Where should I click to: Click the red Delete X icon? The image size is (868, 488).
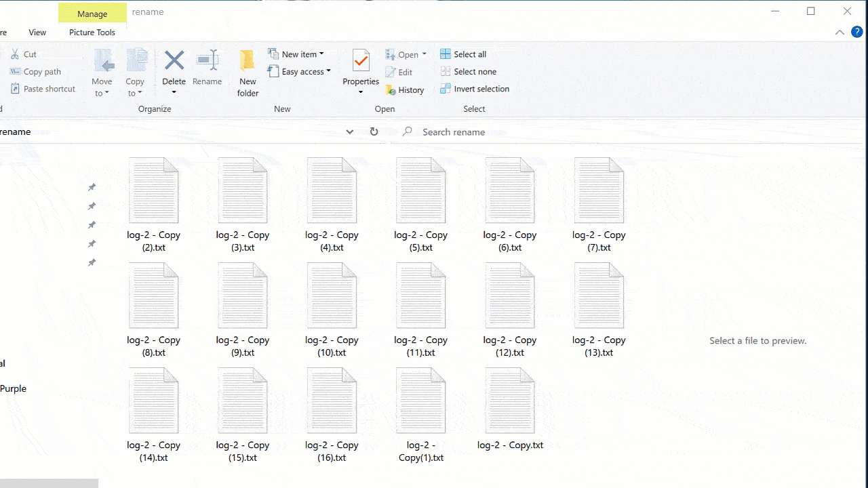coord(174,60)
